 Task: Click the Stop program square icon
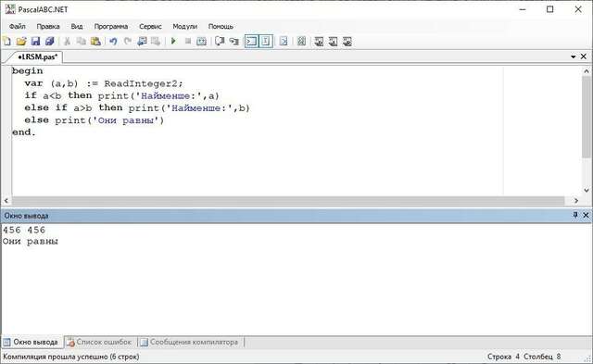(187, 41)
